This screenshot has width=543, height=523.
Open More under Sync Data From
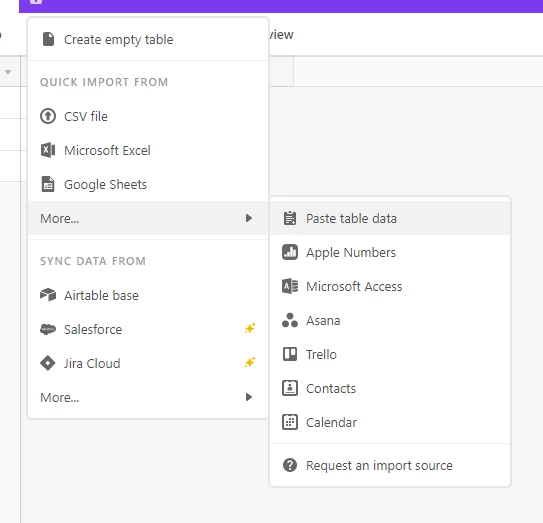coord(148,397)
